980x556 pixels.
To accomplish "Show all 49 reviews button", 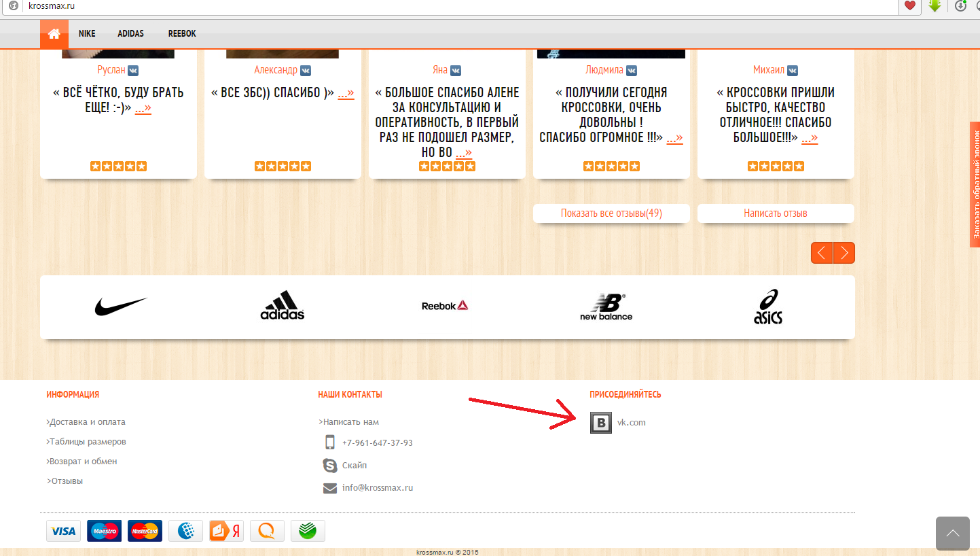I will [611, 213].
